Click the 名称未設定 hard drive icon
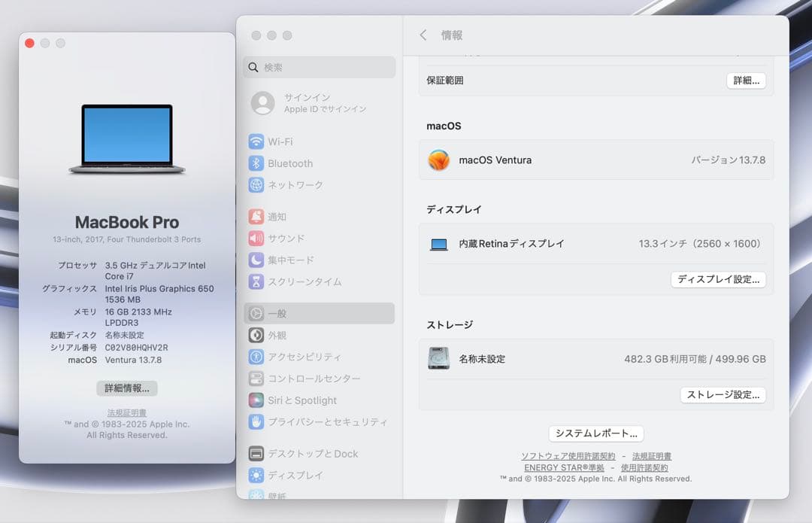This screenshot has width=812, height=523. tap(438, 358)
